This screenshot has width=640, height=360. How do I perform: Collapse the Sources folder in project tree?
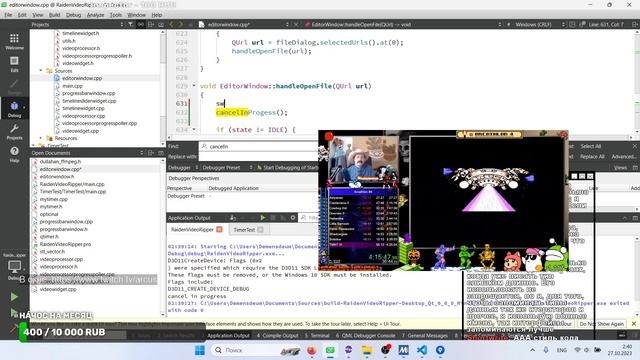tap(41, 71)
